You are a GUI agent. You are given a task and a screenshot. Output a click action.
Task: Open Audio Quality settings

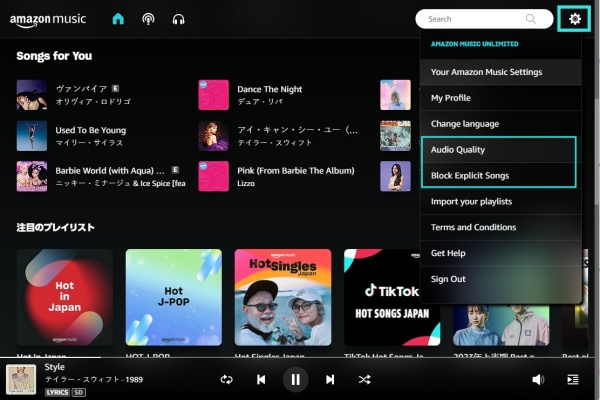(x=499, y=150)
